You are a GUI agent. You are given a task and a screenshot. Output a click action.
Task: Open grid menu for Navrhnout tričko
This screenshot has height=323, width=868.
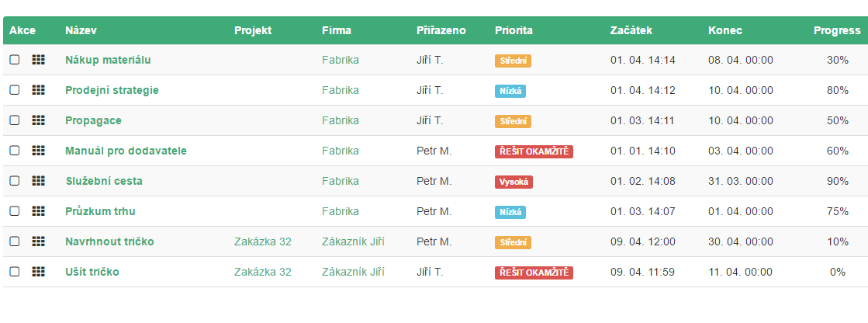(x=38, y=241)
